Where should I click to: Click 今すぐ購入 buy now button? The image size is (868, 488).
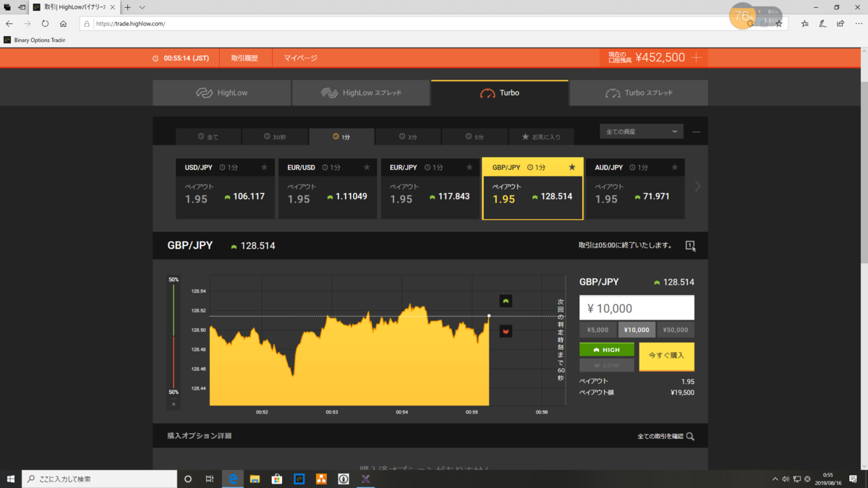coord(666,356)
